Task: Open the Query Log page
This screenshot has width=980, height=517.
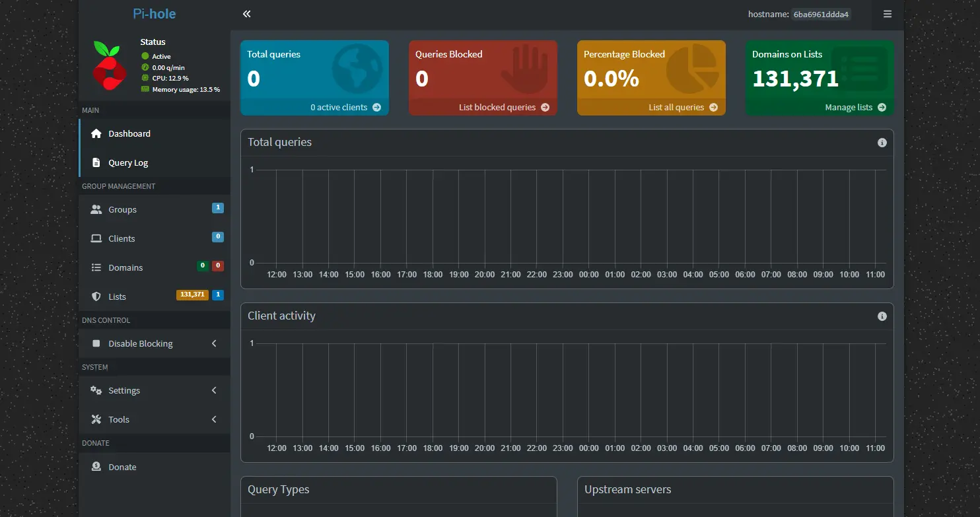Action: 128,162
